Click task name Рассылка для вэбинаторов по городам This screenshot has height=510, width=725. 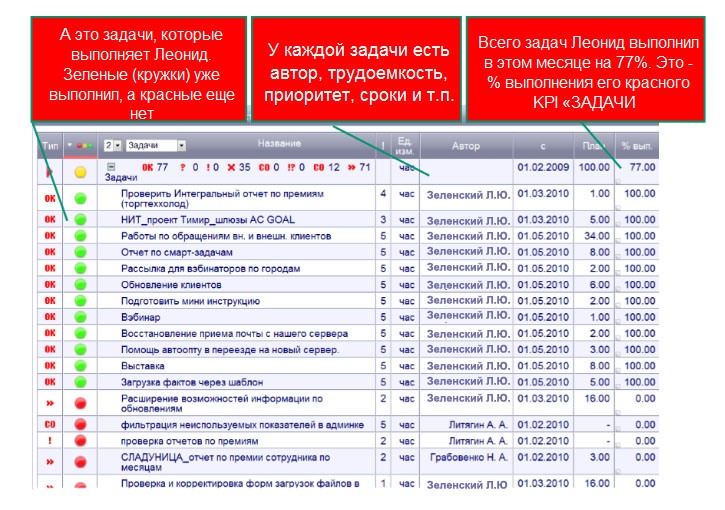click(x=210, y=269)
